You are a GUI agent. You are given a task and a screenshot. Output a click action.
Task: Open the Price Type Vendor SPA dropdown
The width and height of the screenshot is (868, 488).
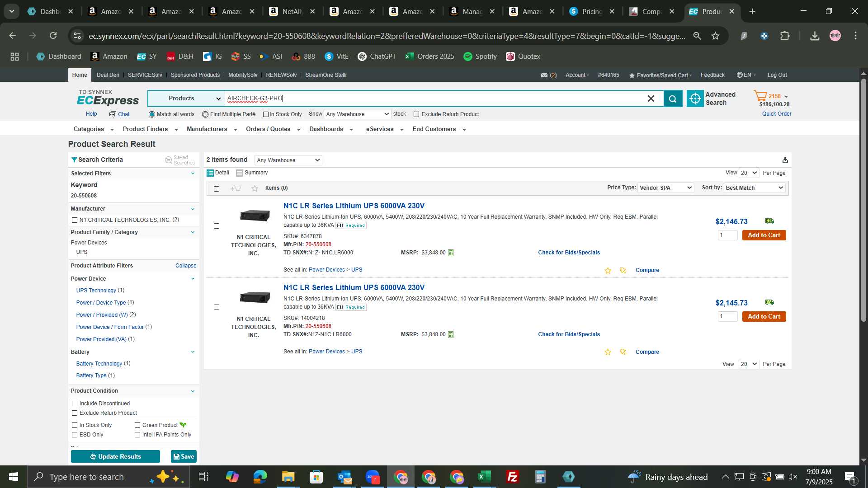pyautogui.click(x=665, y=188)
